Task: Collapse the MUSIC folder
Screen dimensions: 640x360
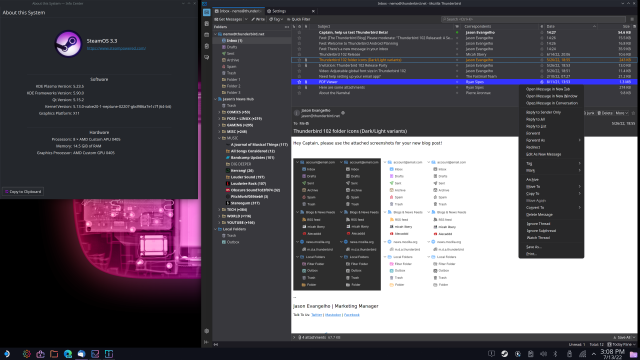Action: coord(219,138)
